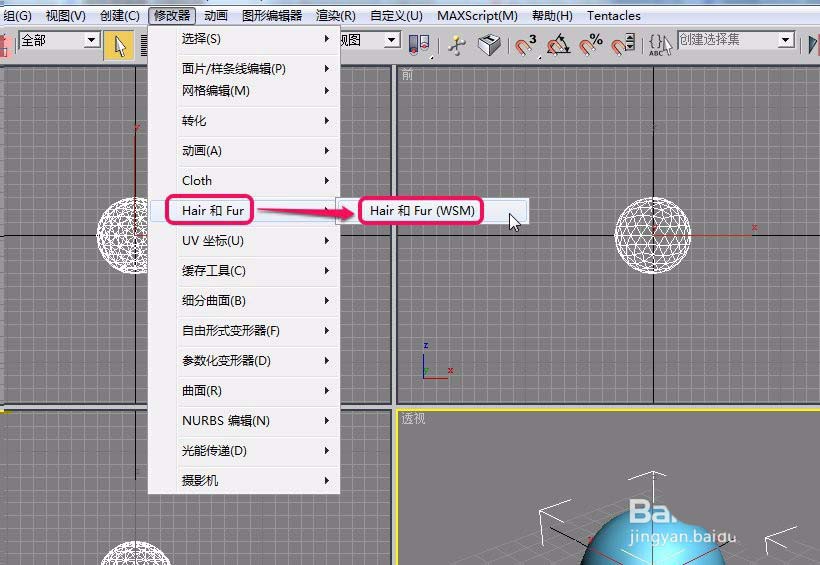The height and width of the screenshot is (565, 820).
Task: Toggle Percent Snap magnet icon
Action: coord(590,46)
